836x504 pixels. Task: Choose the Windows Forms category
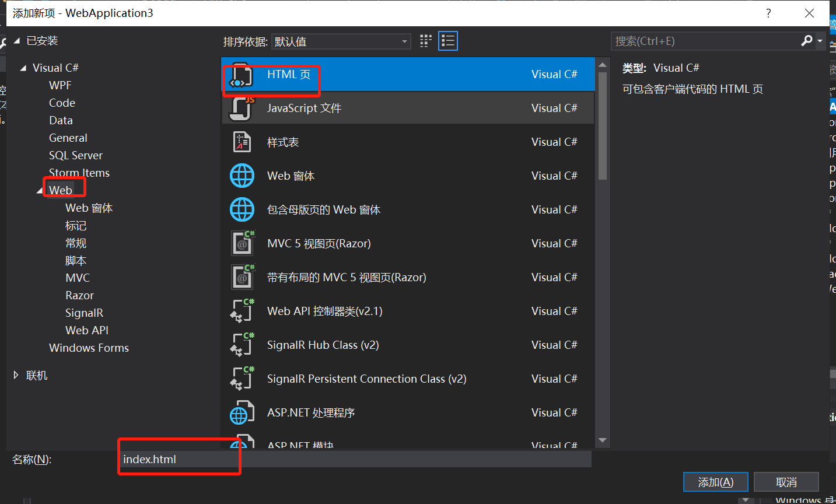[89, 348]
